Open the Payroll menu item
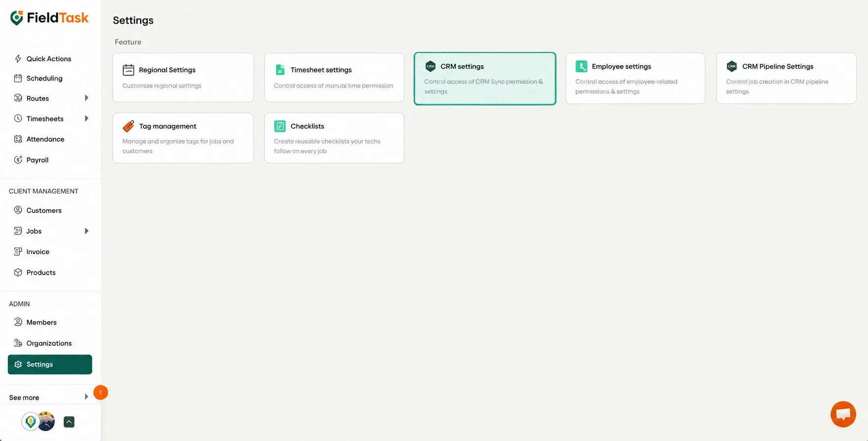 50,160
